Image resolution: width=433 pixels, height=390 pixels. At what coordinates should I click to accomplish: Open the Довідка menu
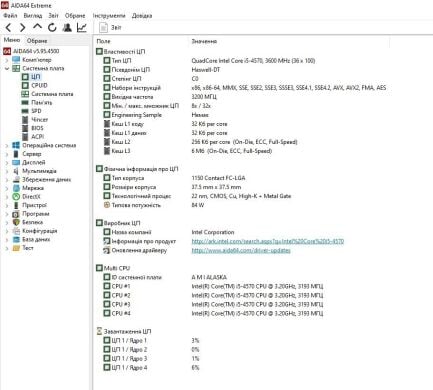click(x=142, y=16)
